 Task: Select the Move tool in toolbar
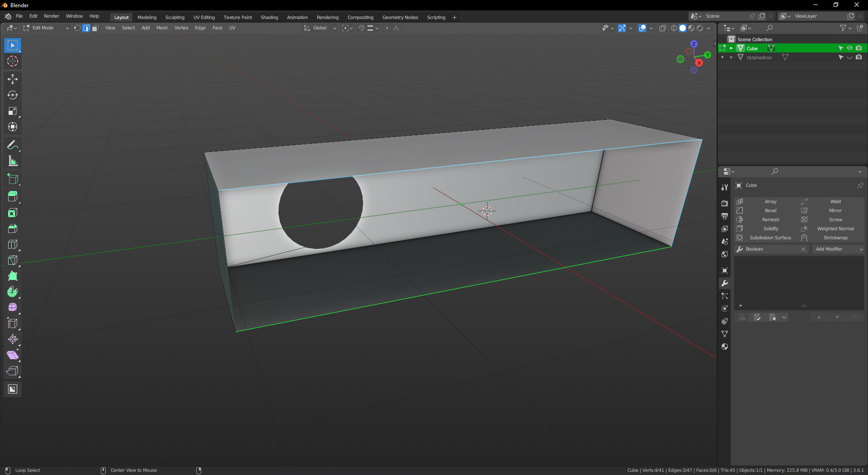coord(13,79)
